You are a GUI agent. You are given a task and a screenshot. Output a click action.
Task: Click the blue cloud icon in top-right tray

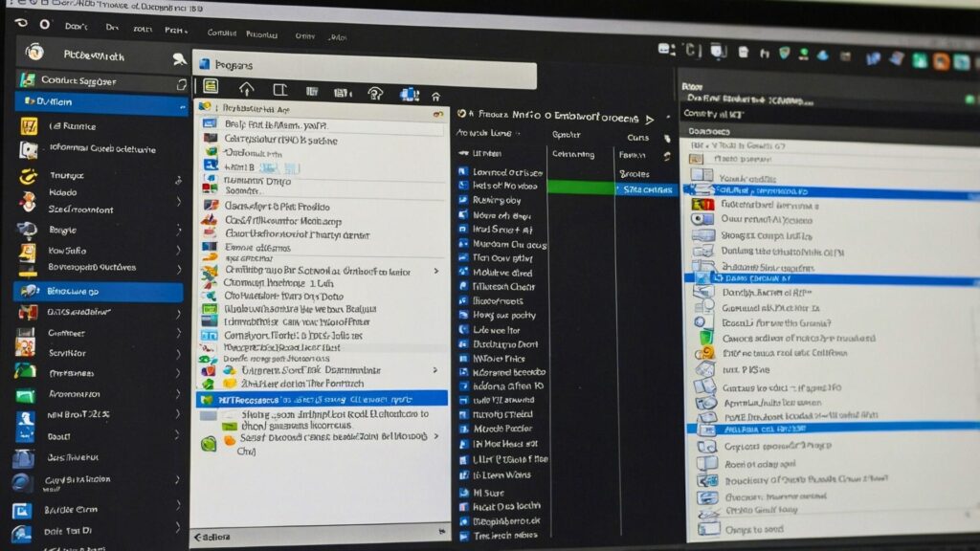tap(823, 55)
